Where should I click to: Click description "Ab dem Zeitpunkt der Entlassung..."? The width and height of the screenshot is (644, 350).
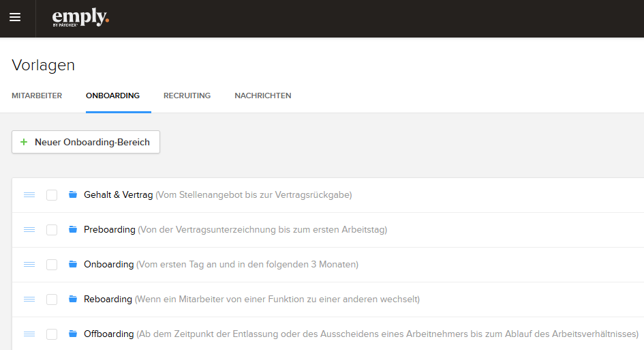pyautogui.click(x=387, y=334)
